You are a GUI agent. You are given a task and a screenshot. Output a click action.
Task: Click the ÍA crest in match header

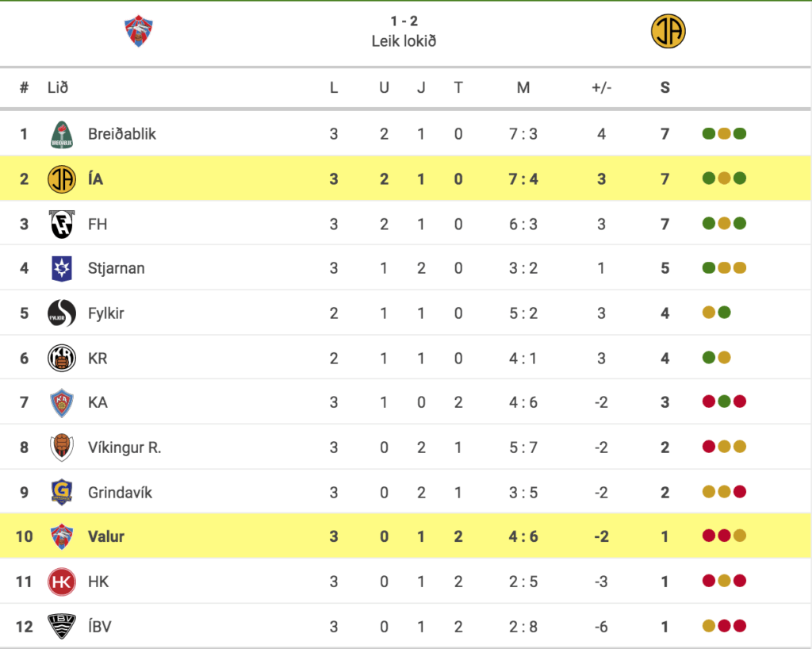(668, 31)
